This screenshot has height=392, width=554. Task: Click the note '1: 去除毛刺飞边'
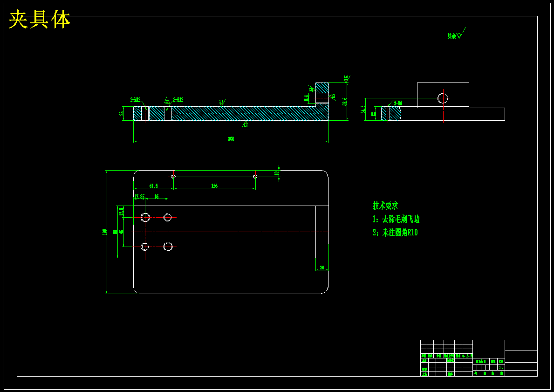pos(396,219)
